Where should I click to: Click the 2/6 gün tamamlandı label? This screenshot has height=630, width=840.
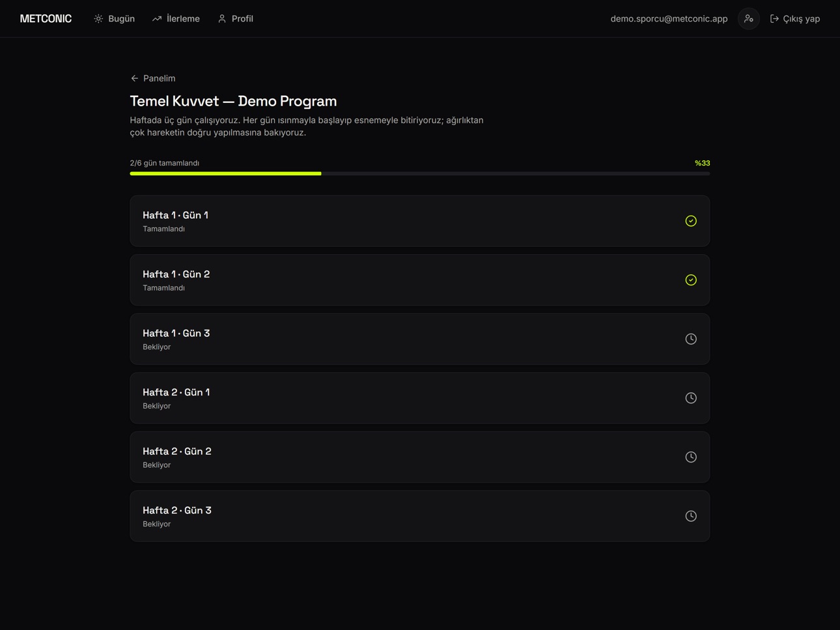coord(165,163)
